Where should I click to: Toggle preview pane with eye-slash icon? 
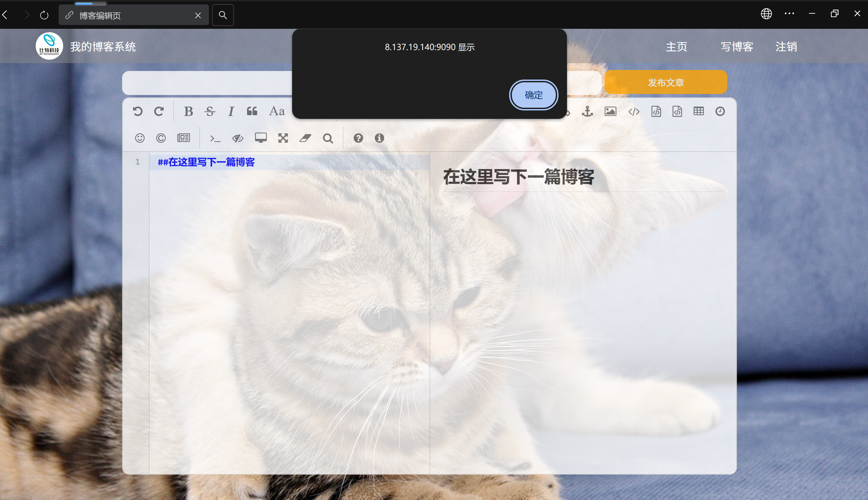[x=237, y=138]
